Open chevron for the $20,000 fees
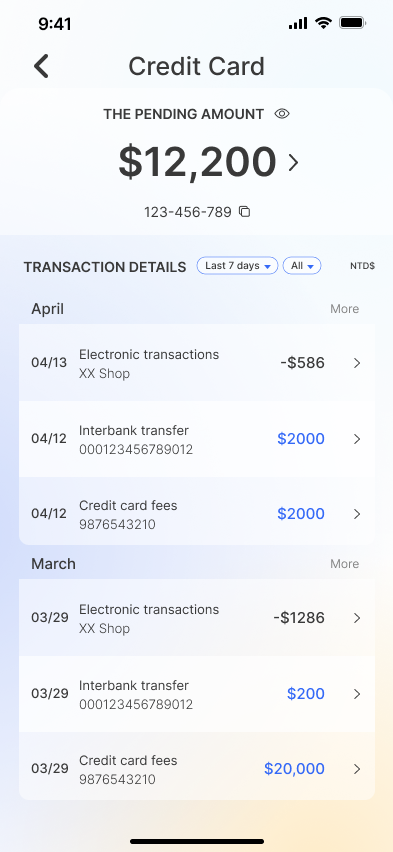This screenshot has height=852, width=393. click(x=357, y=769)
